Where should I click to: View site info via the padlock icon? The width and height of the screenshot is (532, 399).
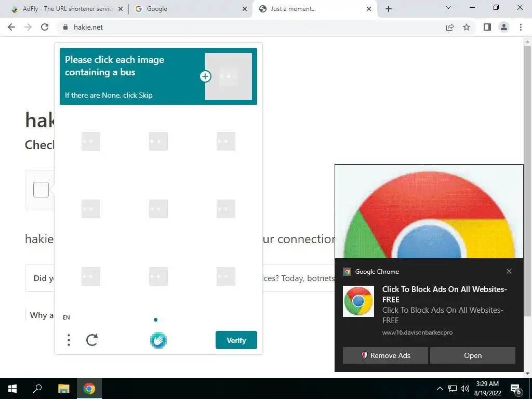tap(65, 27)
